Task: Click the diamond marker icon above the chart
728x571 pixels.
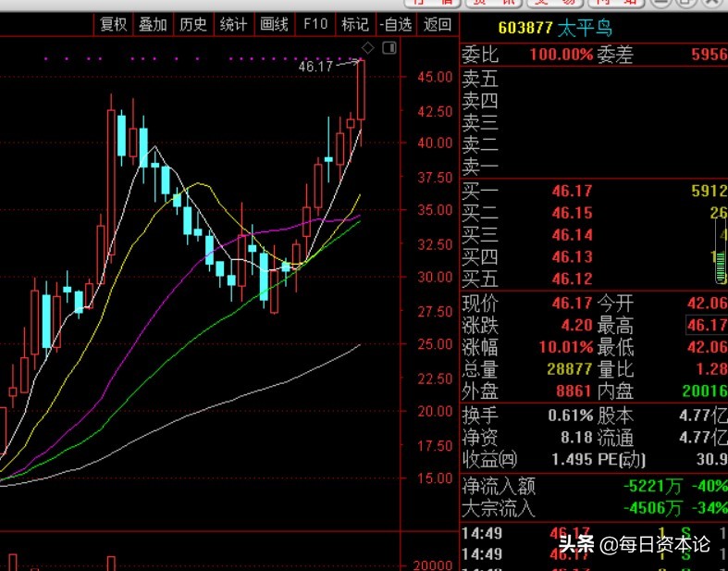Action: [x=367, y=47]
